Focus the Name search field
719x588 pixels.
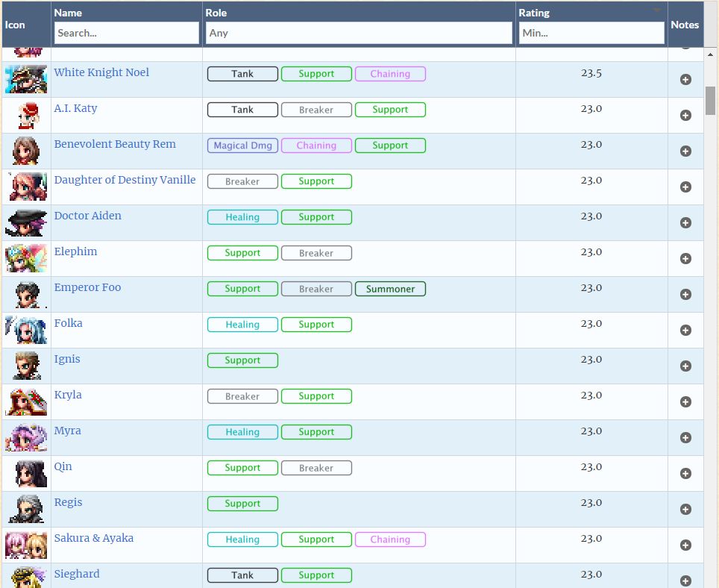pos(127,33)
